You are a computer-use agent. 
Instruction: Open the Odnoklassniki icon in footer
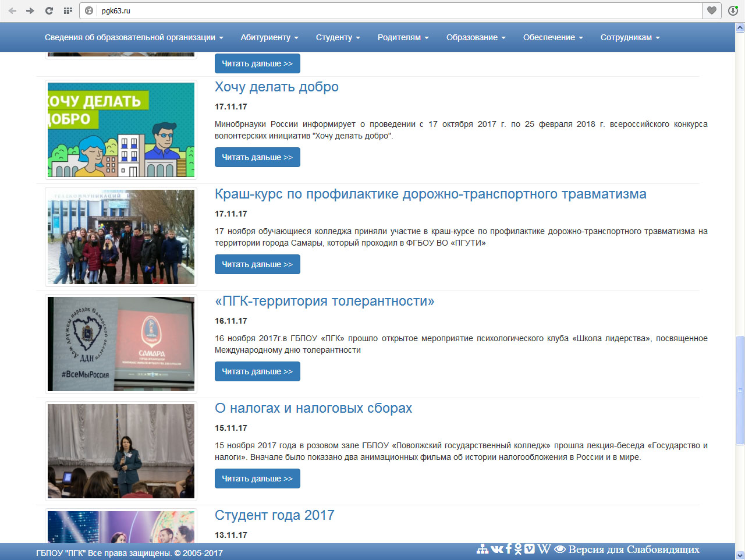(x=518, y=549)
